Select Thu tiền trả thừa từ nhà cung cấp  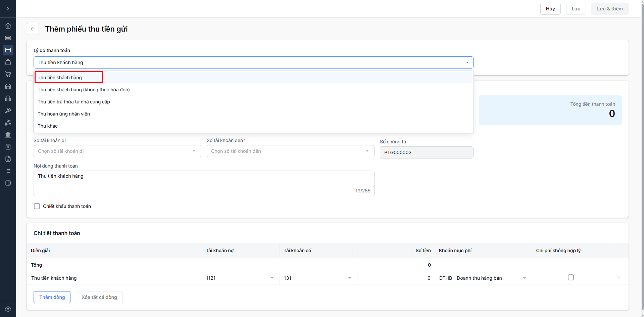[74, 102]
